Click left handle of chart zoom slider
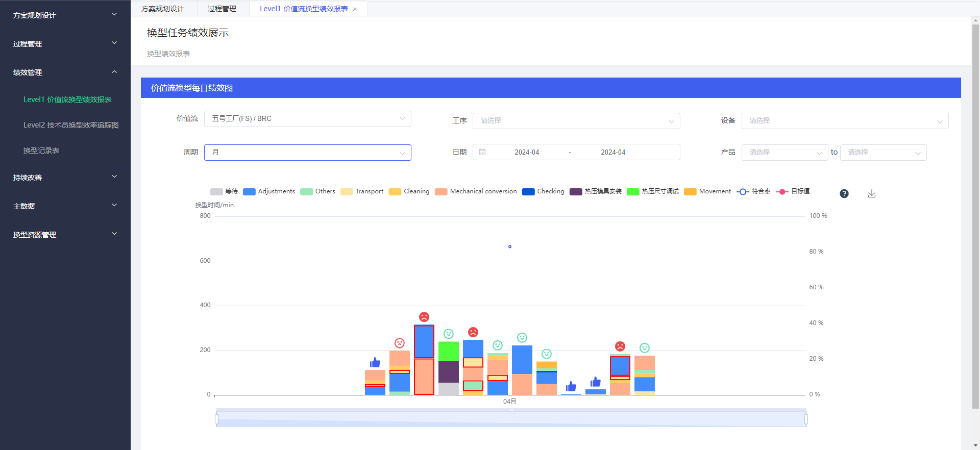This screenshot has width=980, height=450. pos(216,419)
